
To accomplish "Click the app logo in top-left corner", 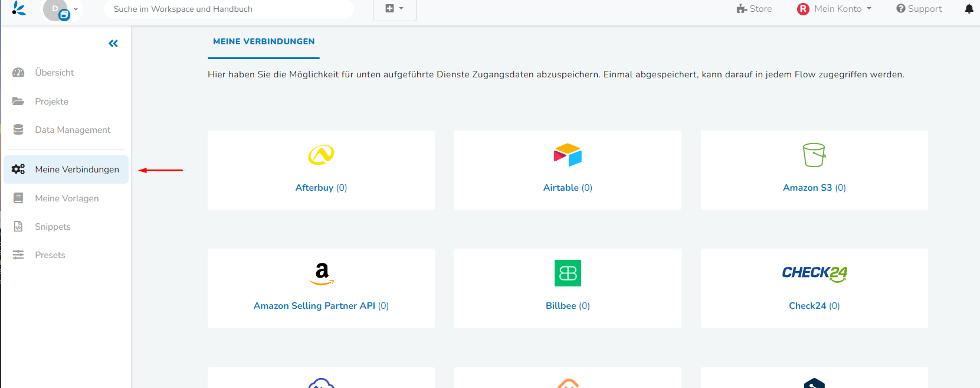I will coord(19,8).
